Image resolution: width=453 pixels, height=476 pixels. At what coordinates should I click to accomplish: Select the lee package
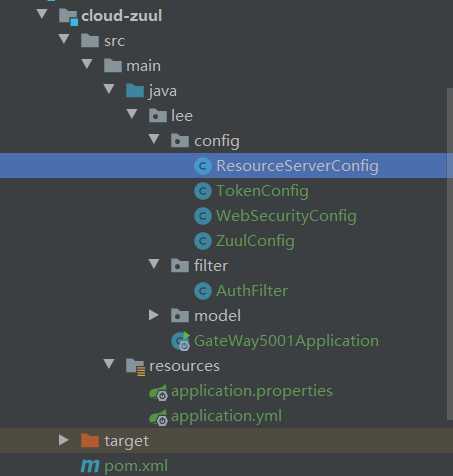(182, 116)
